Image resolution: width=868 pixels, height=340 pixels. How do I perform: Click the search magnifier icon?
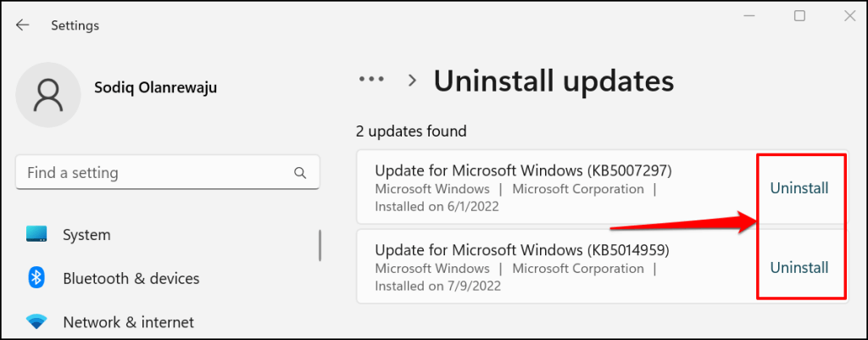(299, 173)
